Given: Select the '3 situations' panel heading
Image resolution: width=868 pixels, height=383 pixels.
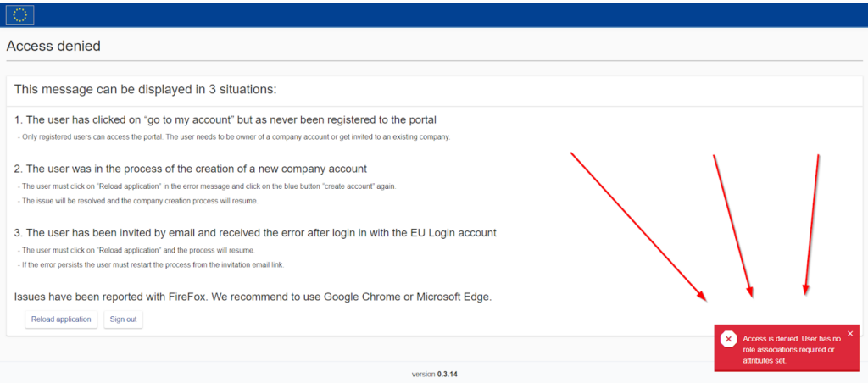Looking at the screenshot, I should 145,89.
